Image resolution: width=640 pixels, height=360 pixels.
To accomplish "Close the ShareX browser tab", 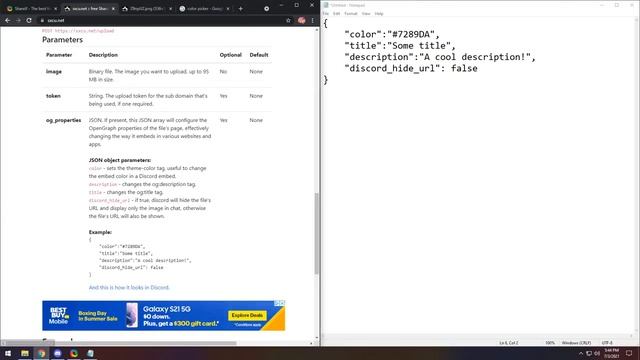I will [x=56, y=9].
